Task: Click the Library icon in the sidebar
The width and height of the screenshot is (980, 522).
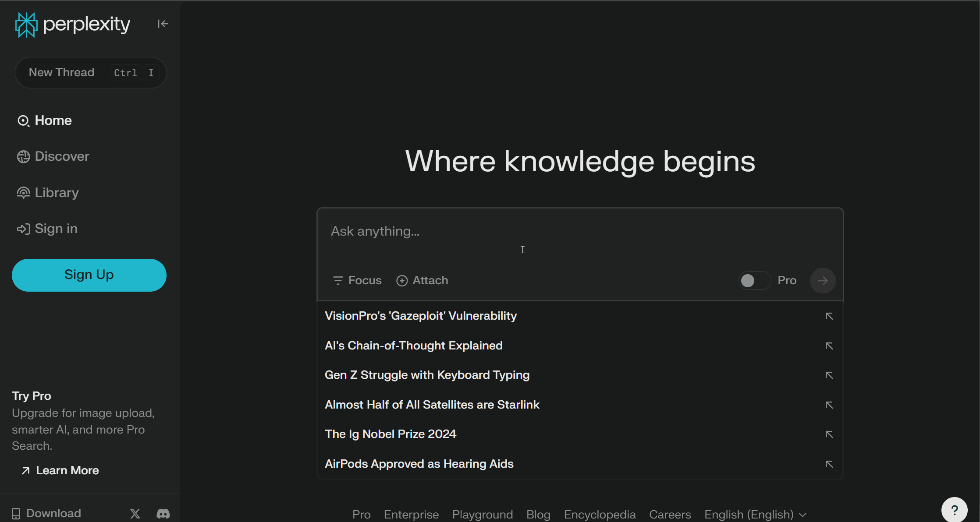Action: click(x=23, y=193)
